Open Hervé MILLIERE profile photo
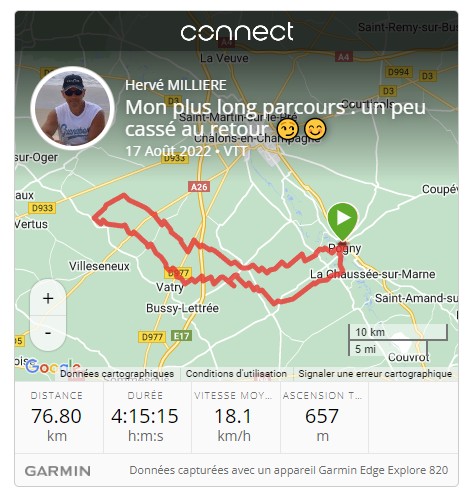The height and width of the screenshot is (499, 472). coord(72,108)
